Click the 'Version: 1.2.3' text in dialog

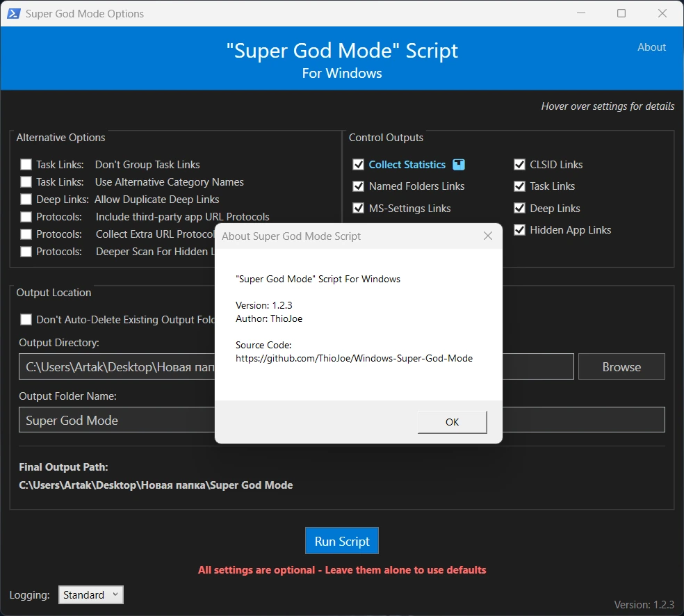tap(263, 305)
